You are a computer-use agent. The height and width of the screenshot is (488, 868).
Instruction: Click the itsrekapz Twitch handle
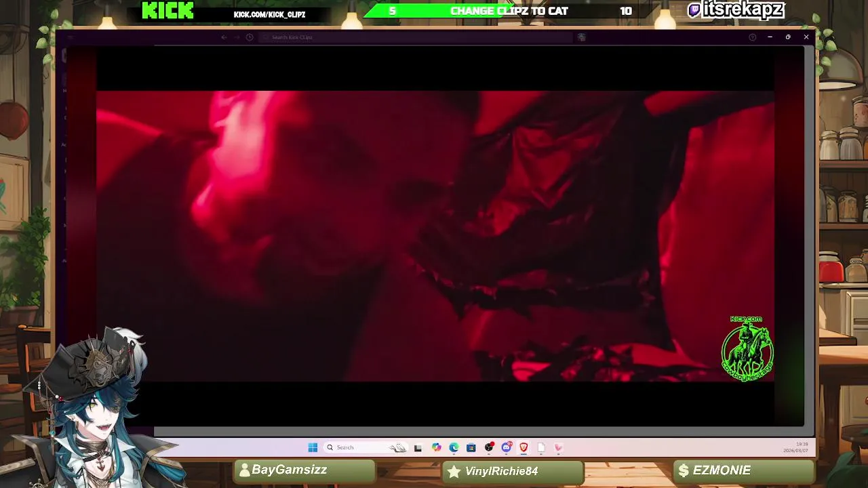coord(736,9)
